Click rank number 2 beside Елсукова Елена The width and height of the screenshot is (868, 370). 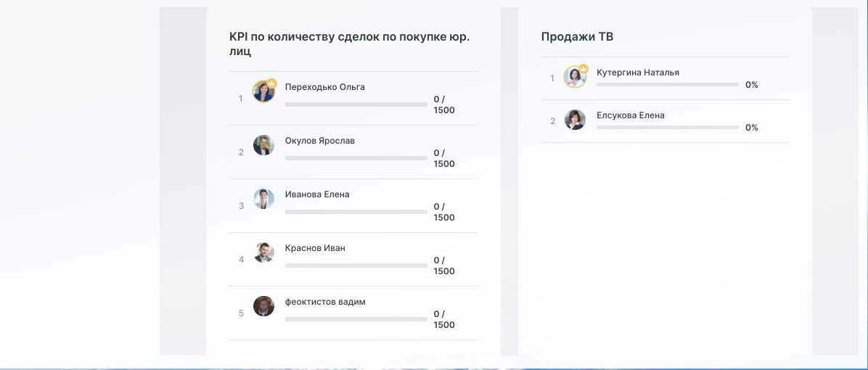(x=552, y=121)
